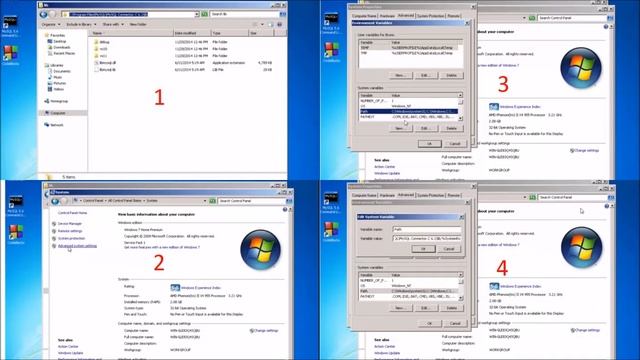Screen dimensions: 640x360
Task: Open Hardware tab above user variables list
Action: [387, 16]
